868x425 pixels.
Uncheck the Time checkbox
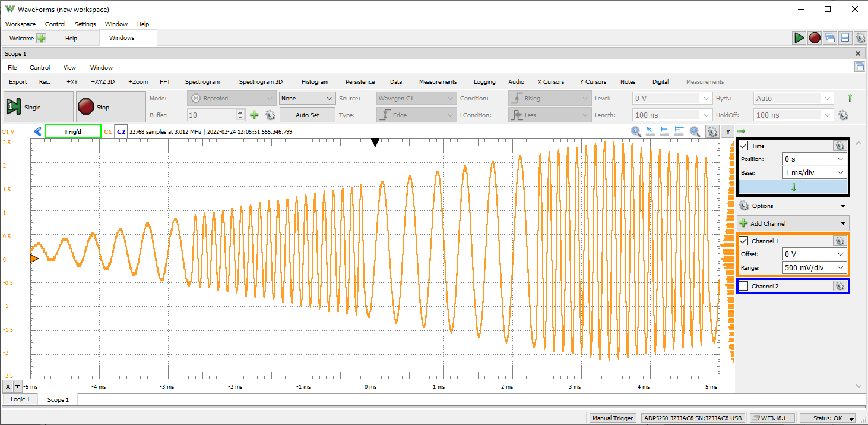(x=744, y=146)
